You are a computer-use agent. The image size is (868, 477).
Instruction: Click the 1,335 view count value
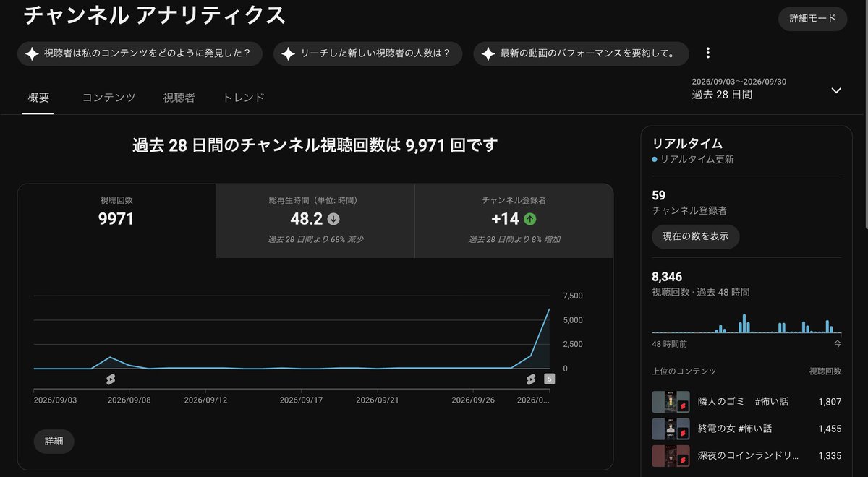click(829, 455)
